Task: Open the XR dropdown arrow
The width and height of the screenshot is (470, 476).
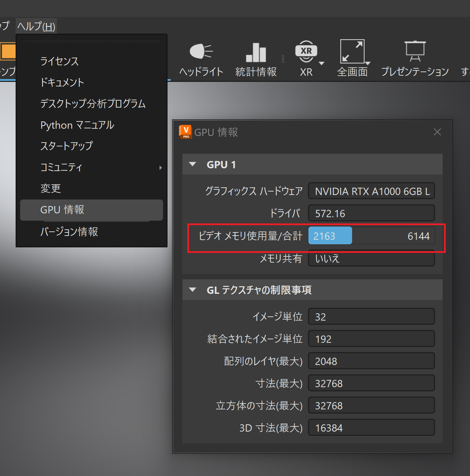Action: point(321,63)
